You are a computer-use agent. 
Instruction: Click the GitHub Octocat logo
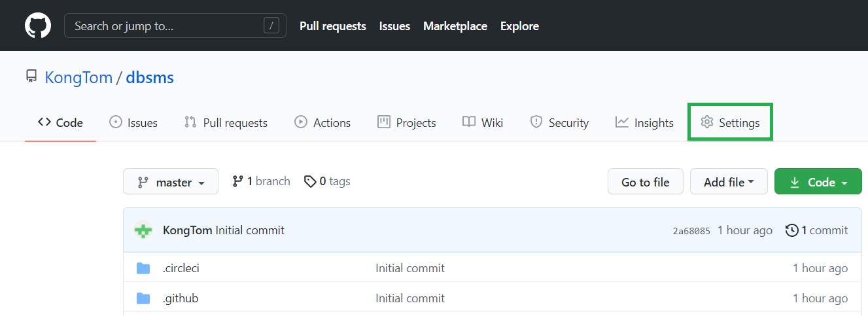coord(38,26)
